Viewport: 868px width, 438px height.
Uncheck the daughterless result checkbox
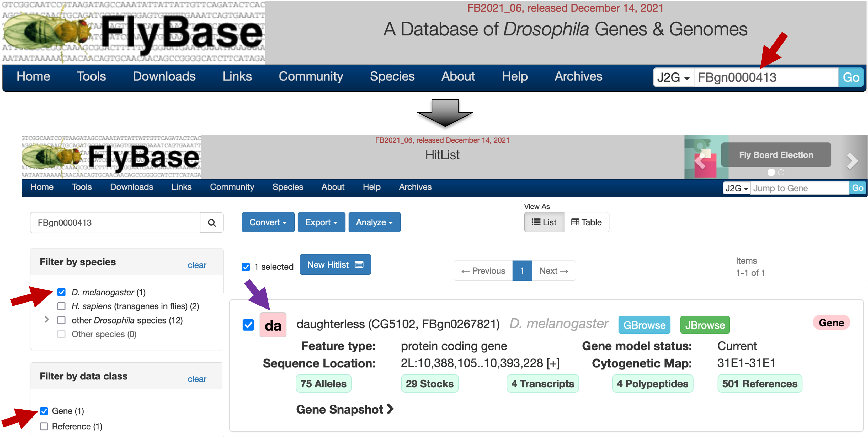point(248,325)
